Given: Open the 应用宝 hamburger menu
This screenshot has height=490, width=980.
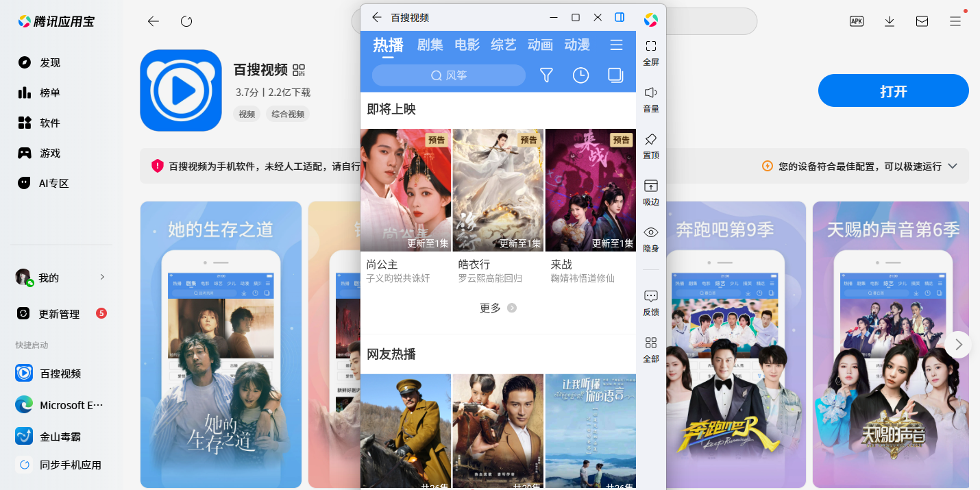Looking at the screenshot, I should pos(955,21).
